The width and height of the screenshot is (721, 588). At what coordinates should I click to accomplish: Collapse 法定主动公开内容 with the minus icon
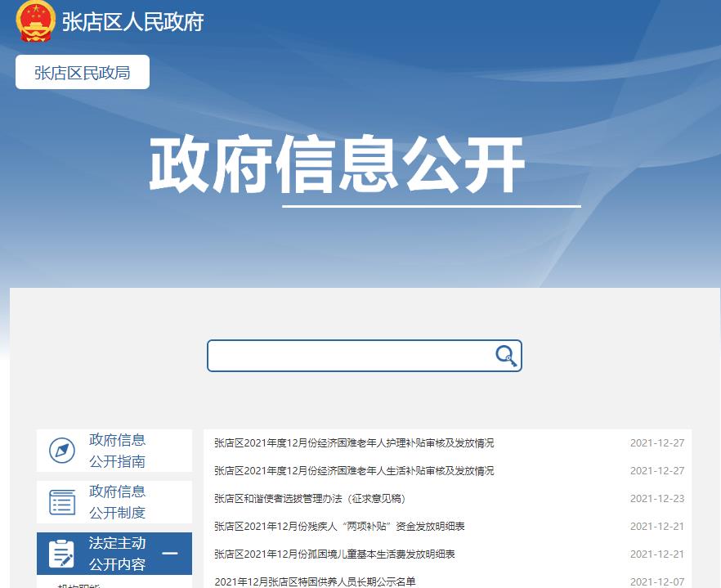point(170,554)
